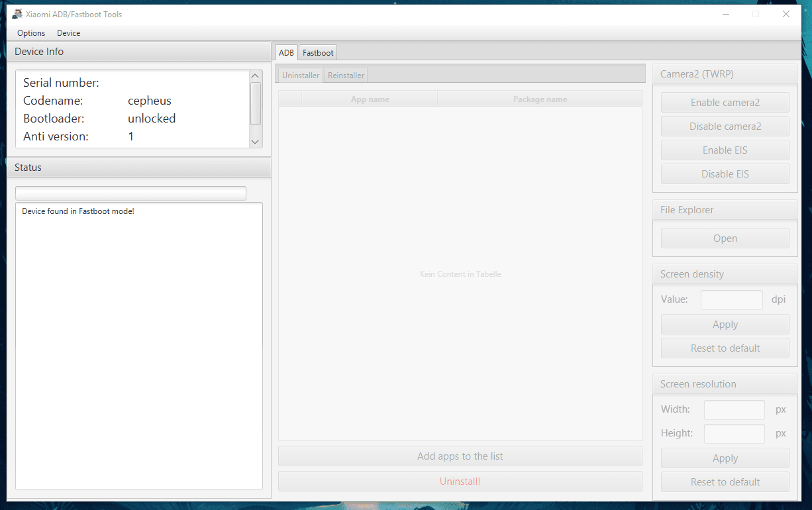This screenshot has height=510, width=812.
Task: Close the Xiaomi ADB/Fastboot Tools window
Action: point(786,14)
